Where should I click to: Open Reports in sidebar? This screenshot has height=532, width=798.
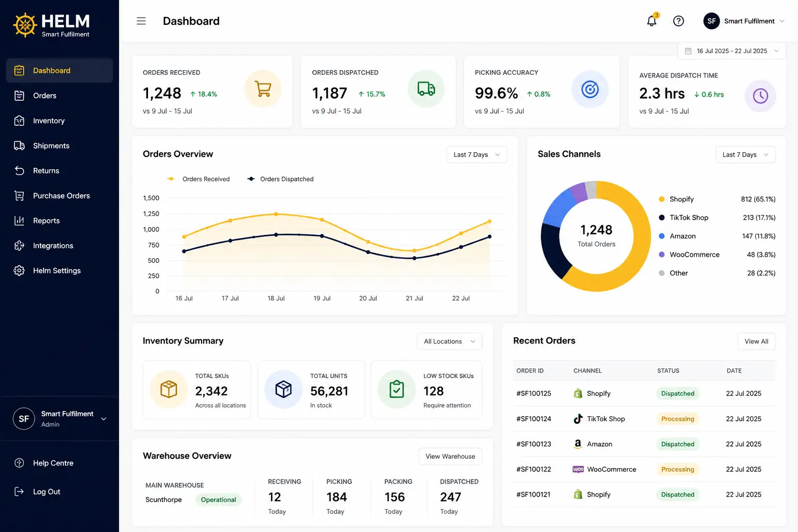59,221
